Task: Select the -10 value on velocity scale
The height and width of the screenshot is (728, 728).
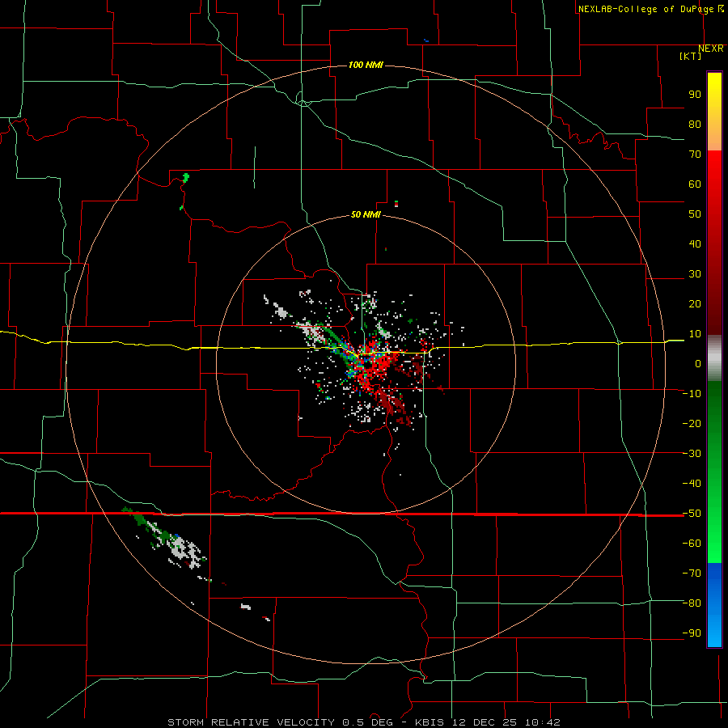Action: coord(692,394)
